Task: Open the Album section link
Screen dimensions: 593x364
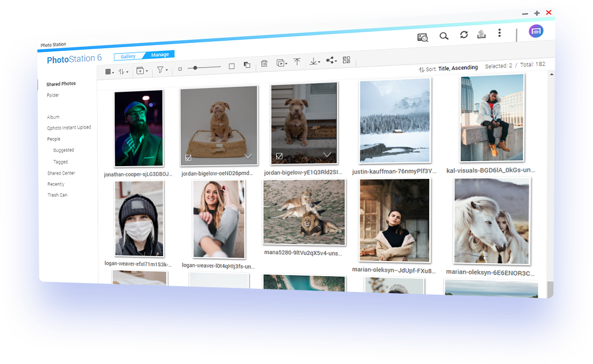Action: click(53, 117)
